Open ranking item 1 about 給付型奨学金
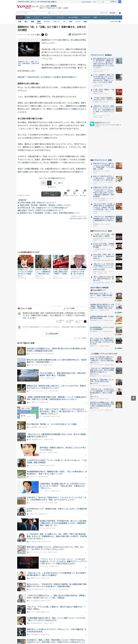The height and width of the screenshot is (644, 138). click(104, 63)
